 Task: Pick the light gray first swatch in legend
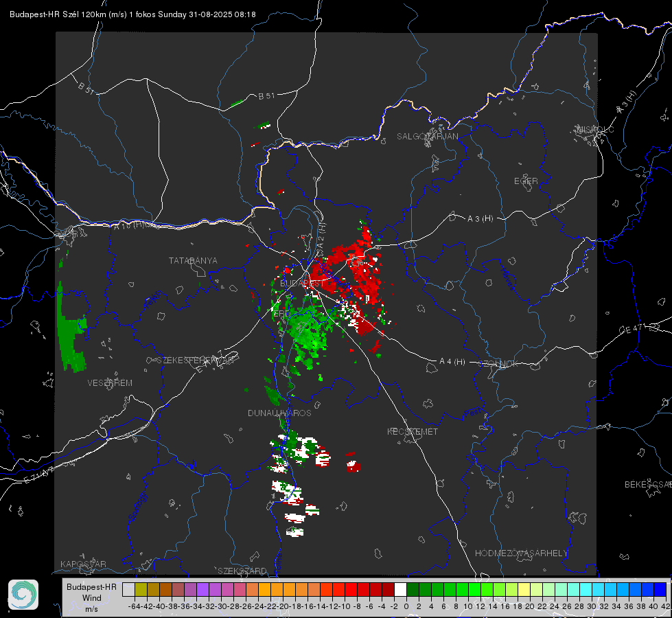pos(128,589)
